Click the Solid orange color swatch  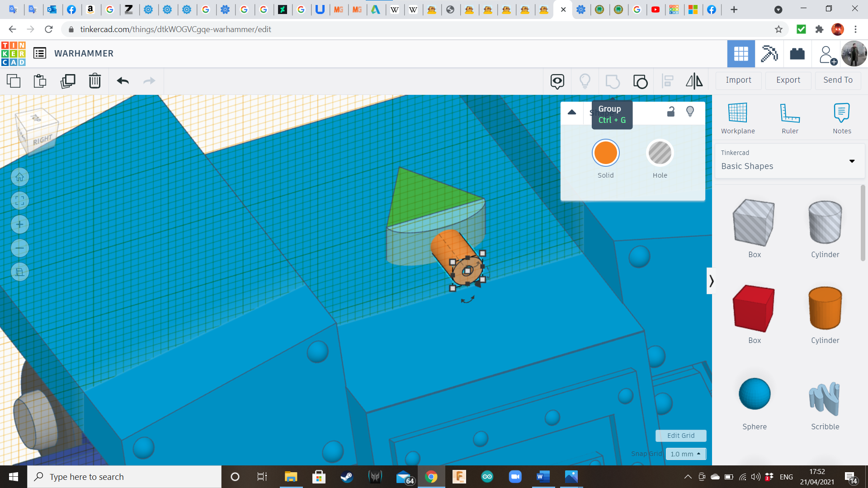(605, 153)
